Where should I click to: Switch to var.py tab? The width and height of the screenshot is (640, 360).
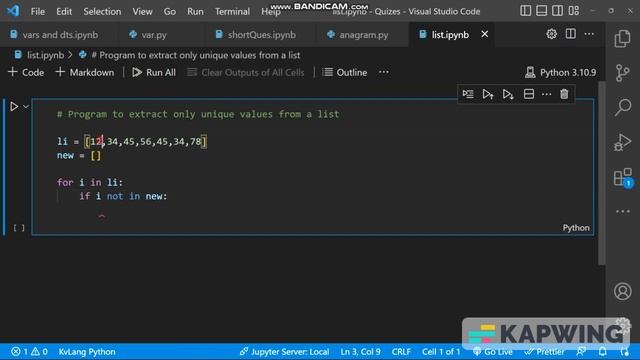click(153, 35)
